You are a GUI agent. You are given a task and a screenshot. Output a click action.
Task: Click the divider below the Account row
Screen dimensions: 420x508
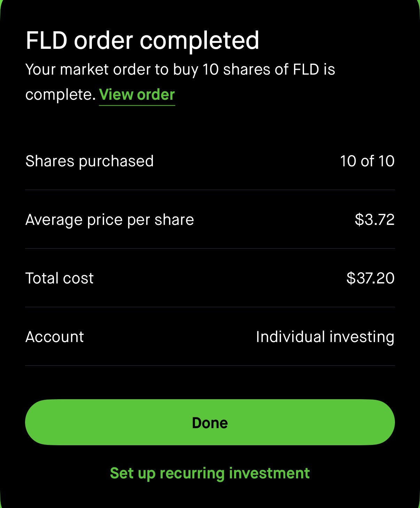(x=210, y=366)
